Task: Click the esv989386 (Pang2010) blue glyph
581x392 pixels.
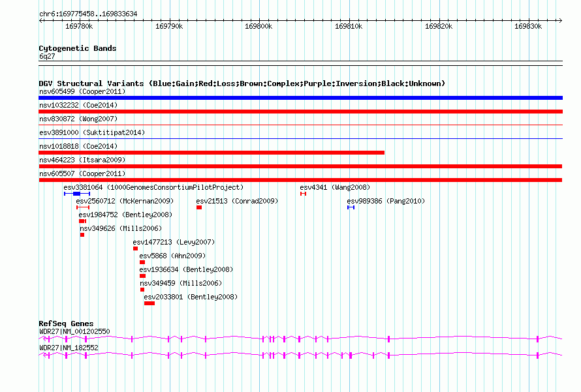Action: [x=351, y=207]
